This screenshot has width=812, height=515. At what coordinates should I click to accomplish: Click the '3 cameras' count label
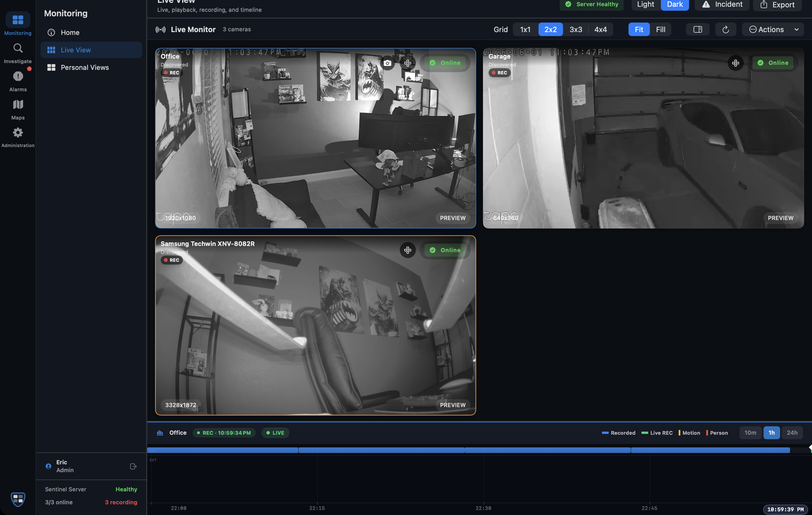coord(237,29)
